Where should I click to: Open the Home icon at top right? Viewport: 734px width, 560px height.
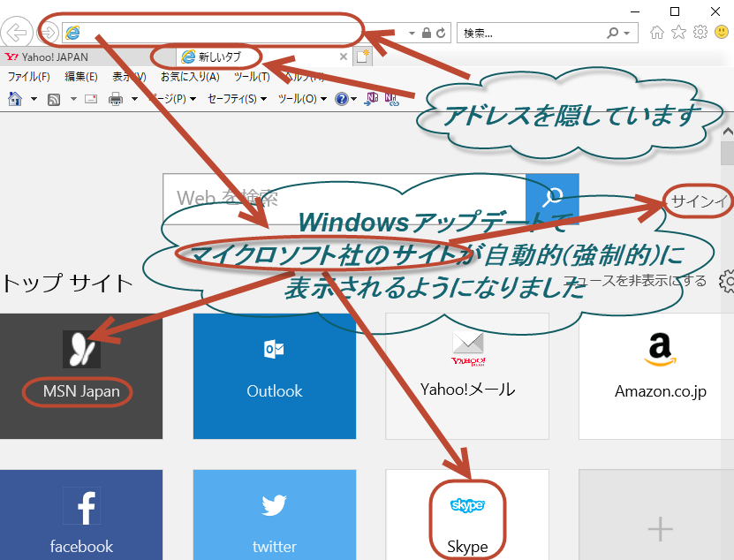(x=657, y=32)
